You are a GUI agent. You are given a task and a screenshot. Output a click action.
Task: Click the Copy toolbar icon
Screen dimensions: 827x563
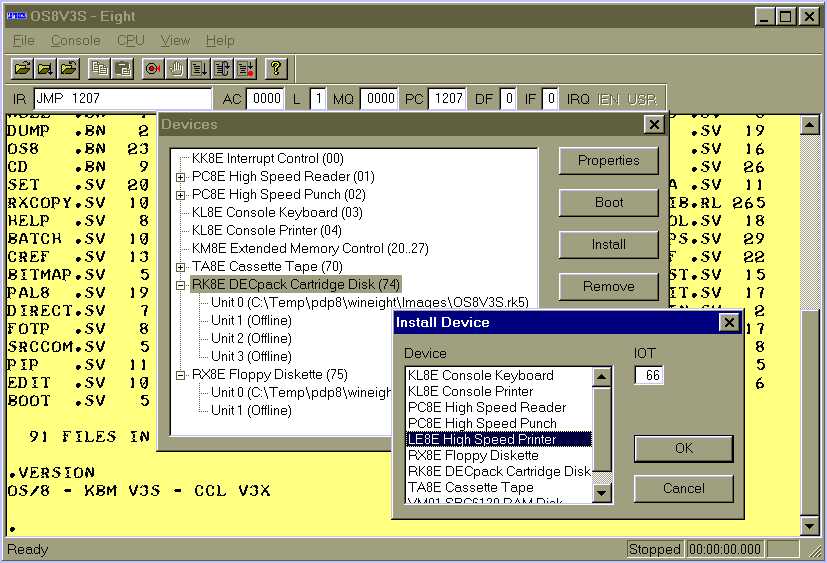[100, 69]
